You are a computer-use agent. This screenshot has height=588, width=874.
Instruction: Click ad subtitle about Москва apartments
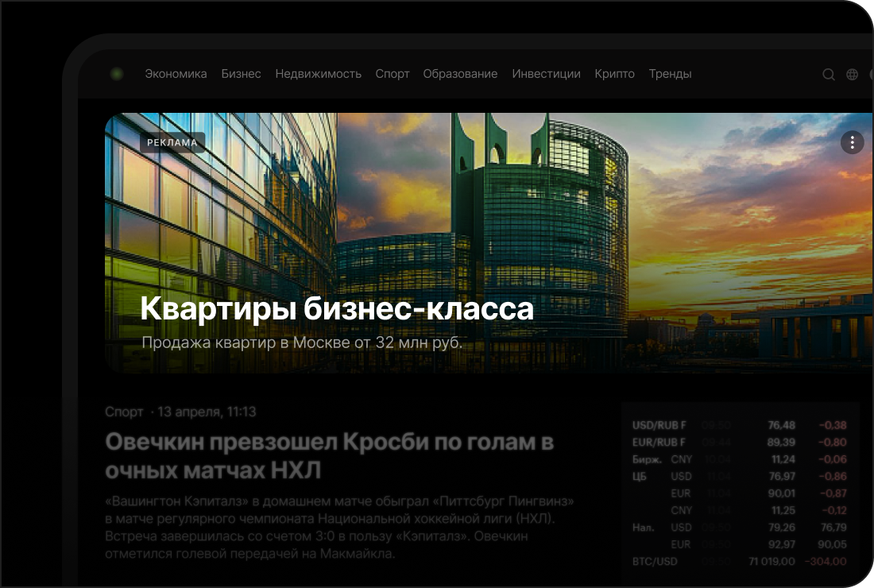(302, 342)
